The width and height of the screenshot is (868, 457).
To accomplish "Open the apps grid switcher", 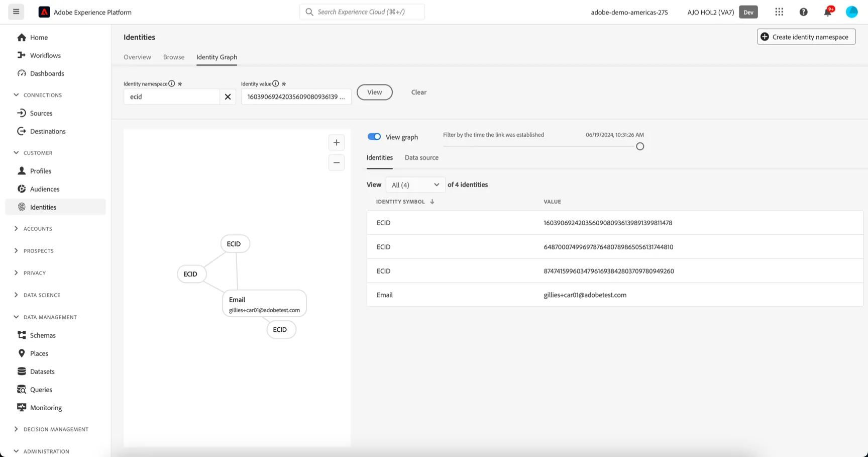I will (779, 12).
